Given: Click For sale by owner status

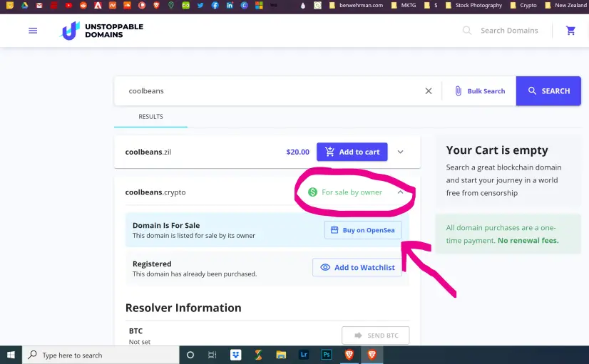Looking at the screenshot, I should point(345,192).
